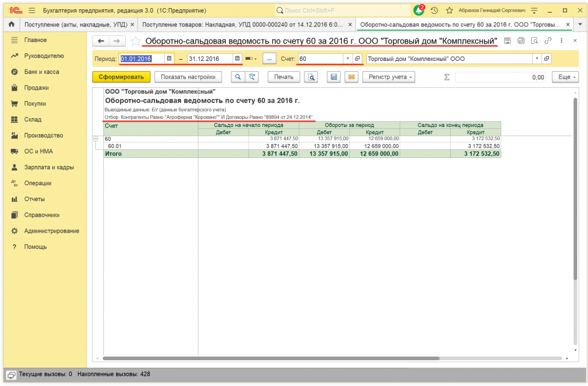This screenshot has height=386, width=588.
Task: Open the Продажи section
Action: point(37,88)
